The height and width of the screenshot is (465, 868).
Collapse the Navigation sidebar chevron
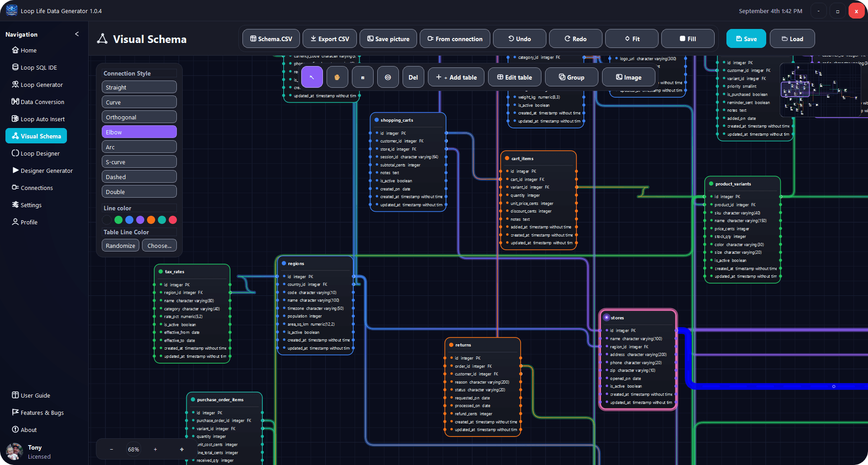coord(77,34)
